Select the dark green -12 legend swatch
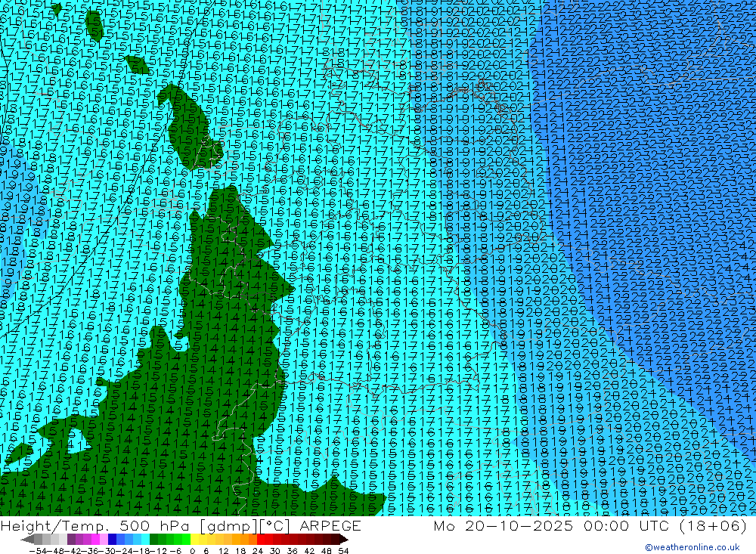Viewport: 756px width, 554px height. pyautogui.click(x=153, y=540)
